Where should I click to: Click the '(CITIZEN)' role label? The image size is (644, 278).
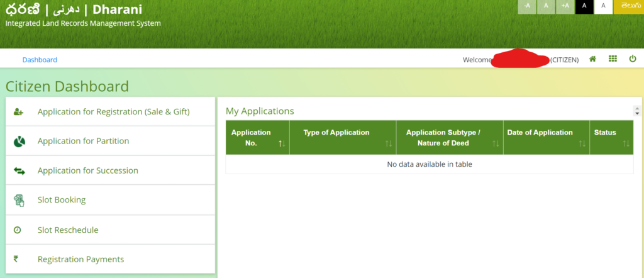(x=564, y=60)
